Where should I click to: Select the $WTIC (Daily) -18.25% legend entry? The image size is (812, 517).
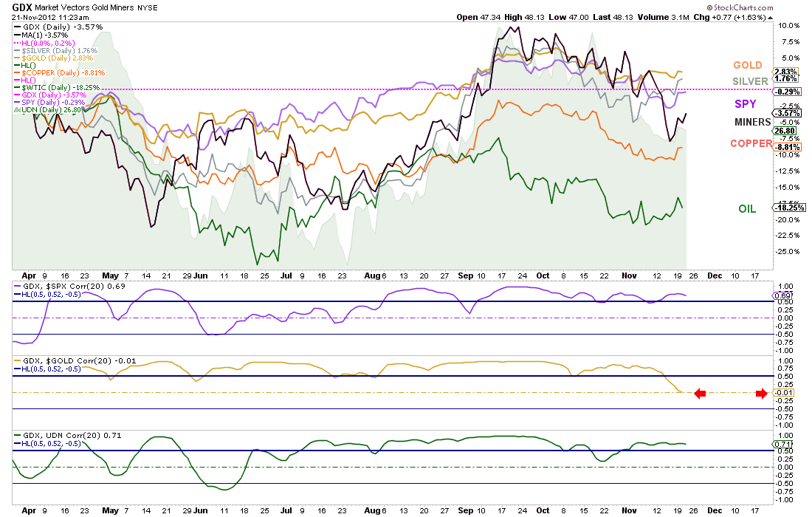click(56, 88)
